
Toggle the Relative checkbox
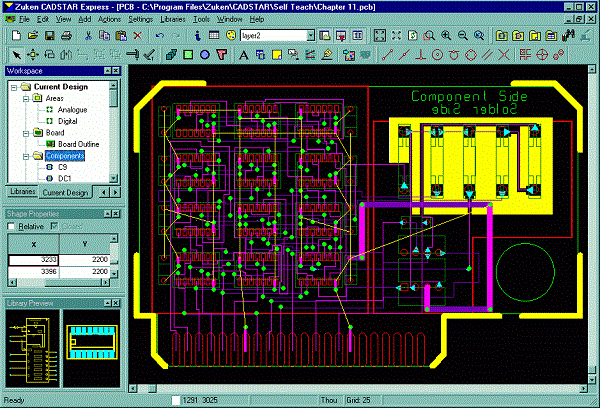11,227
